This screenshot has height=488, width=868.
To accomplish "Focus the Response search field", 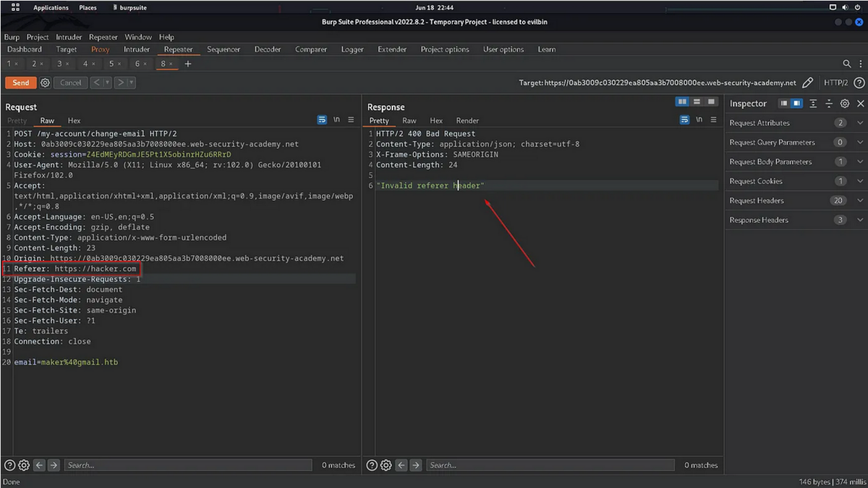I will [550, 466].
